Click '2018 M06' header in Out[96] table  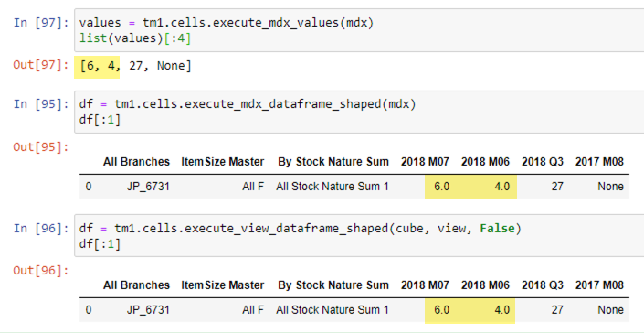tap(485, 285)
